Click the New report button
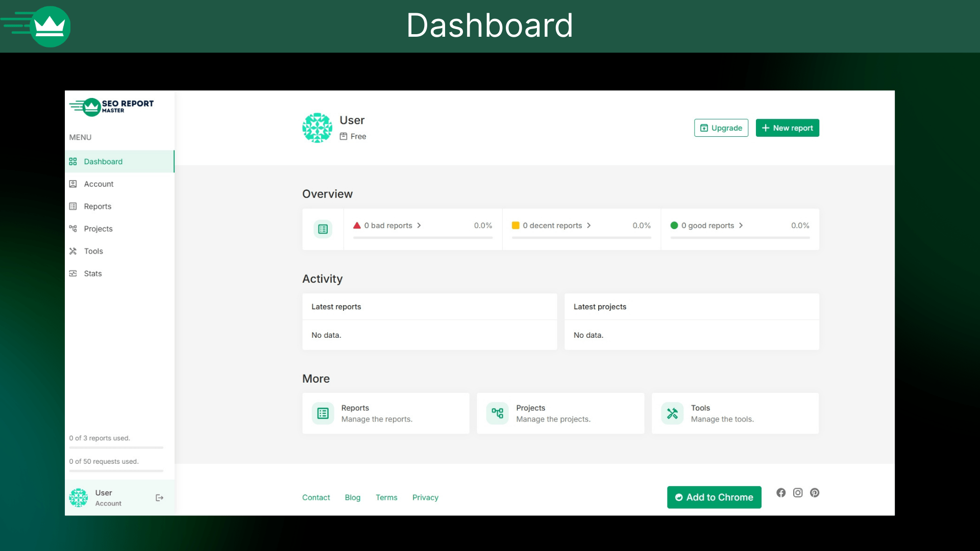Screen dimensions: 980x551 pyautogui.click(x=787, y=128)
